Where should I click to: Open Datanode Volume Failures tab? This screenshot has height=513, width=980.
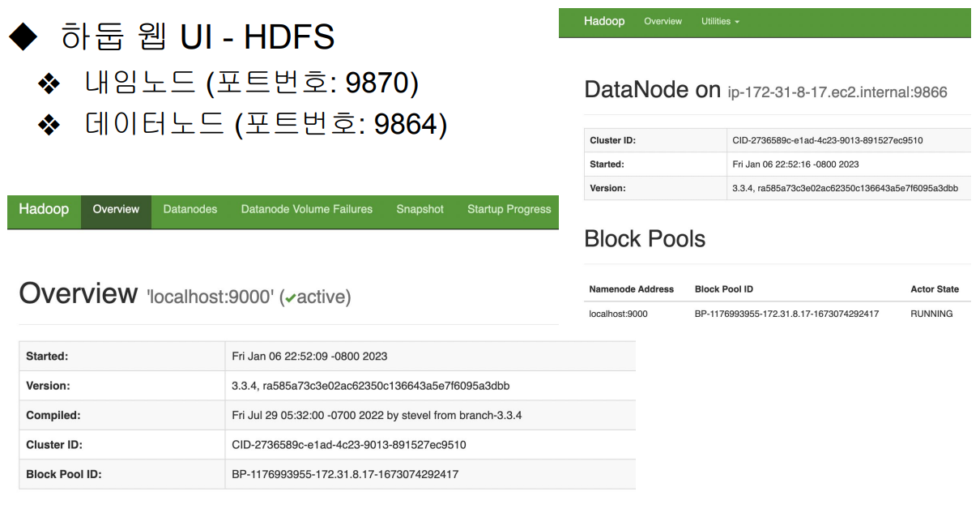click(307, 209)
